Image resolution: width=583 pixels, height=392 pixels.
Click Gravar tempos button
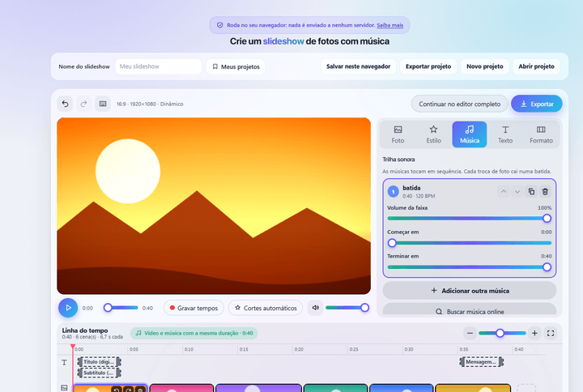pyautogui.click(x=194, y=308)
